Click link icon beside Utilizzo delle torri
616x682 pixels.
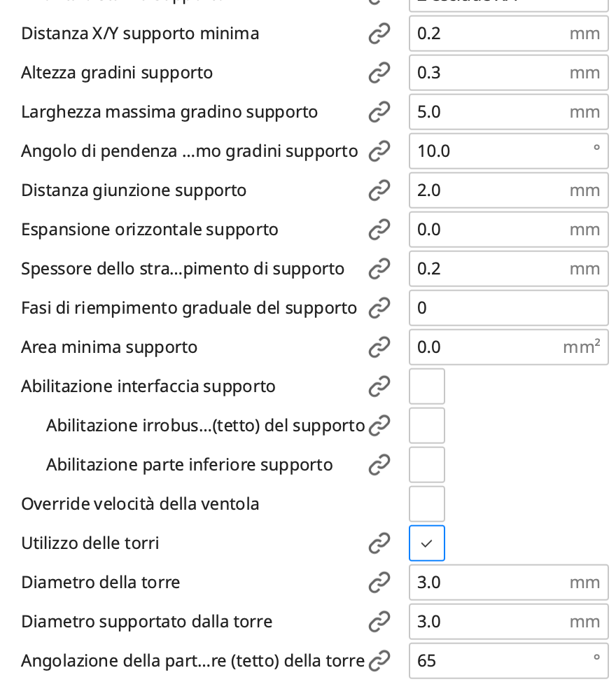(379, 543)
